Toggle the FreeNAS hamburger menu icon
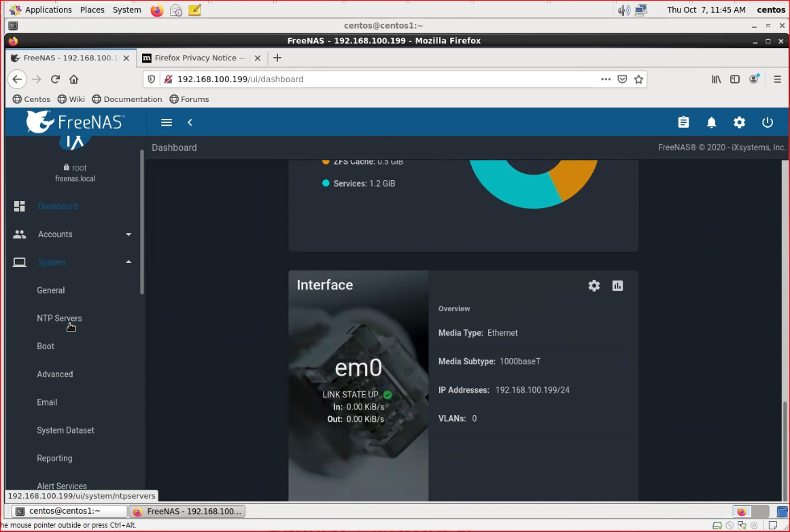Screen dimensions: 790x532 (167, 122)
